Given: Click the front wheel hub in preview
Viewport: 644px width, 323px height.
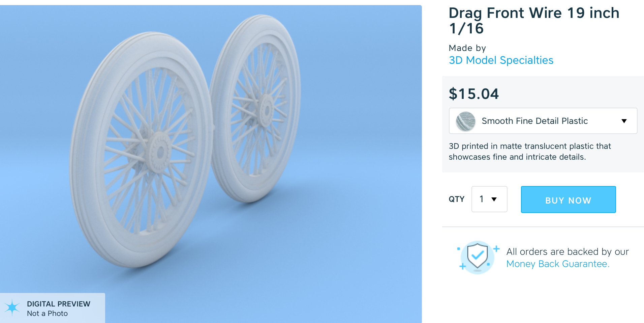Looking at the screenshot, I should 159,153.
